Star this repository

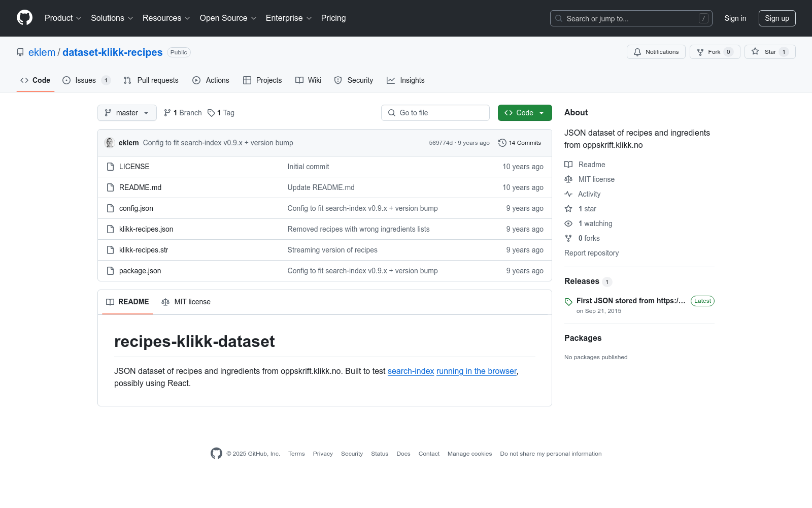770,52
